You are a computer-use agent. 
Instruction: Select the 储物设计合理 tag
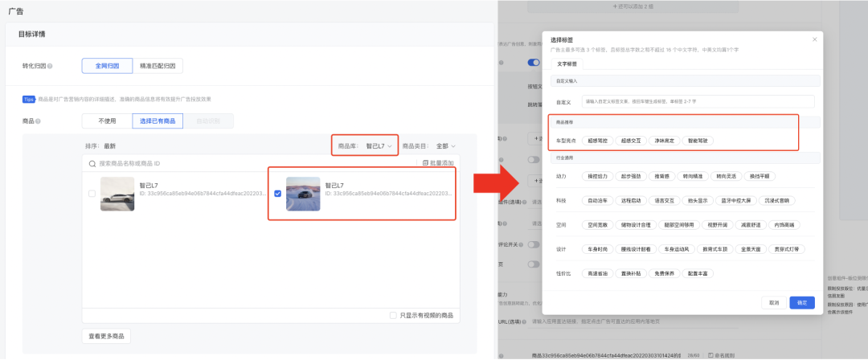point(637,225)
